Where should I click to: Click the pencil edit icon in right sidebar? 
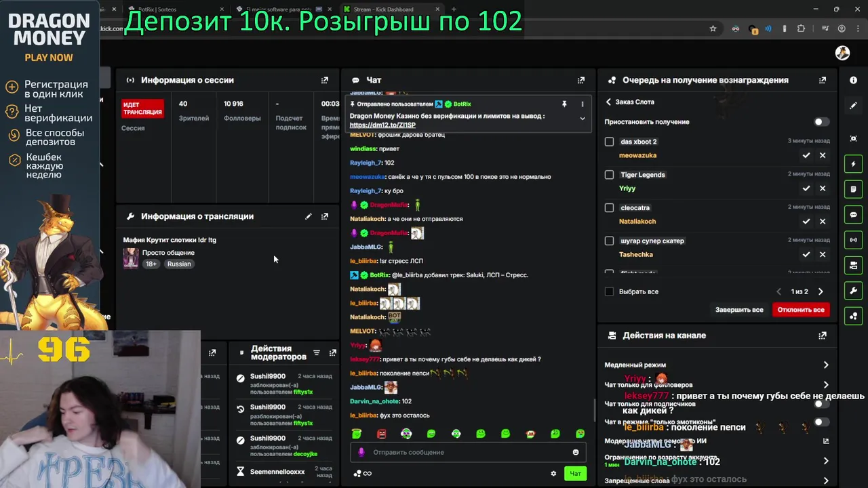pyautogui.click(x=853, y=106)
